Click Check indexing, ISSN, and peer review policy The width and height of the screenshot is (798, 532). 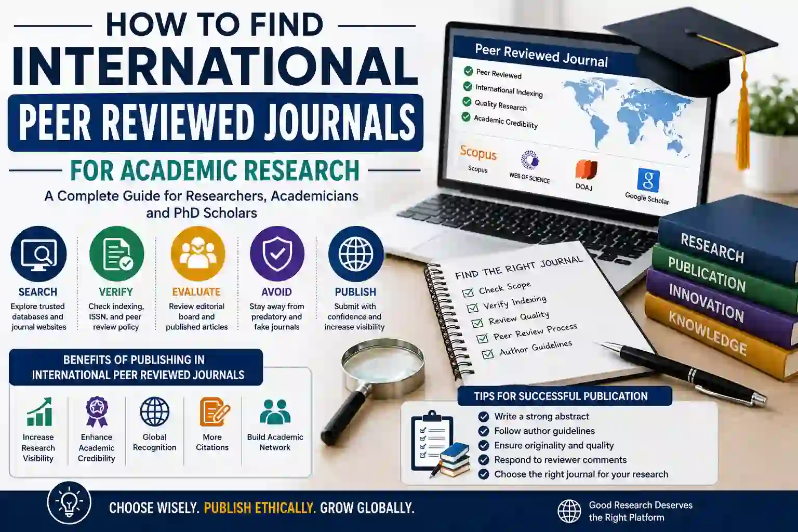pos(116,316)
